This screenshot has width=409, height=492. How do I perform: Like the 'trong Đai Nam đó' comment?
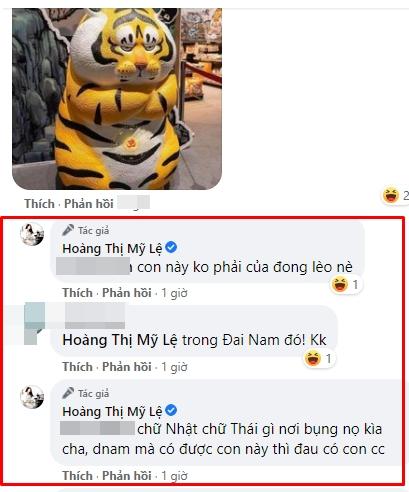77,367
